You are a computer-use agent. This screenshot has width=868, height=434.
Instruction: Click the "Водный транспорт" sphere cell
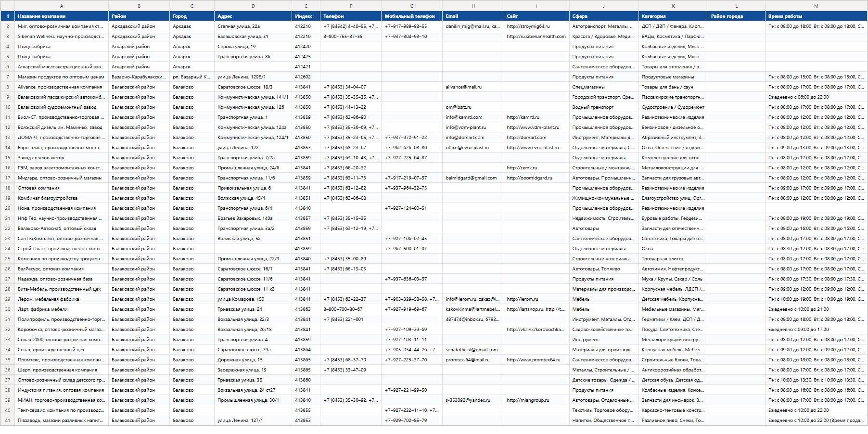[604, 107]
